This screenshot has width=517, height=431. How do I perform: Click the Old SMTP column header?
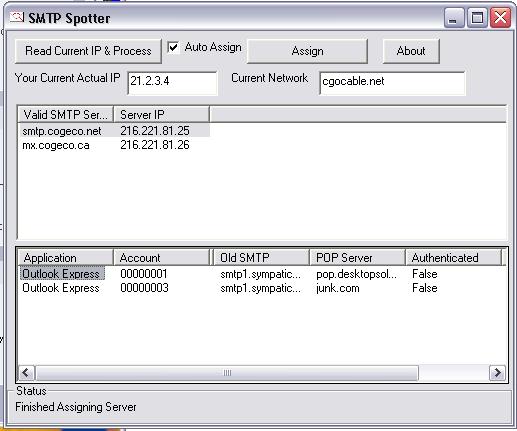coord(261,258)
